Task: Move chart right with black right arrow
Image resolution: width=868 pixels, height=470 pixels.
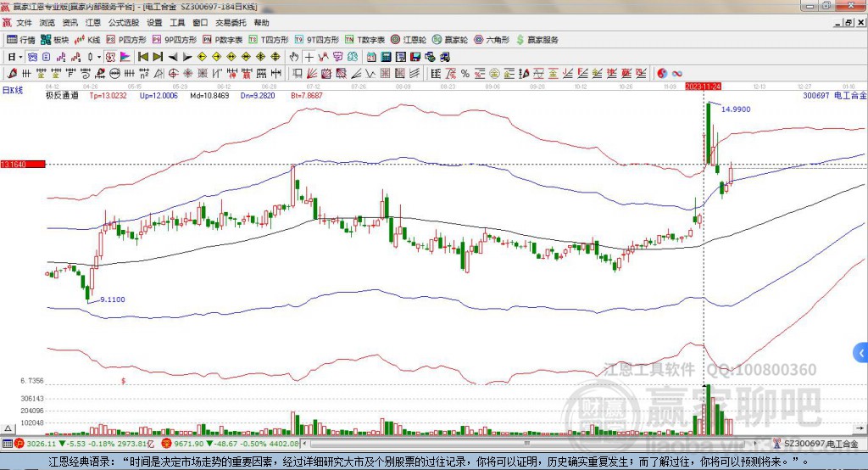Action: pyautogui.click(x=187, y=57)
